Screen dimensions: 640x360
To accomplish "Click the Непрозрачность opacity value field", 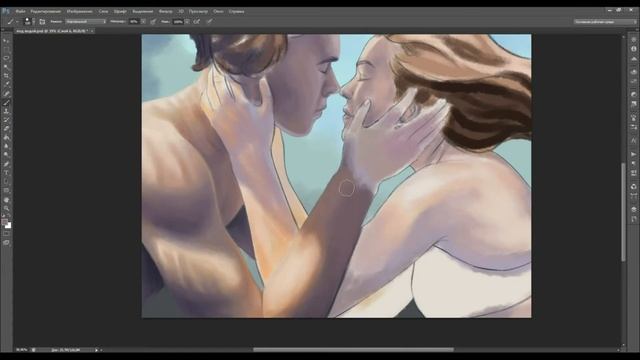I will tap(134, 22).
